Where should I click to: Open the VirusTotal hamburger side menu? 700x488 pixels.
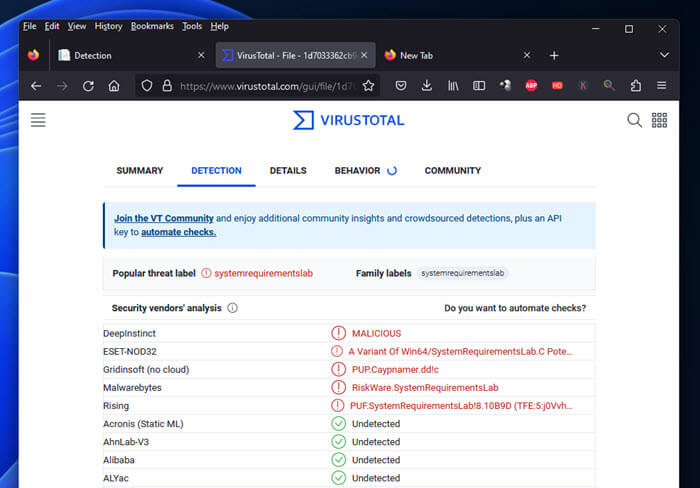(38, 120)
